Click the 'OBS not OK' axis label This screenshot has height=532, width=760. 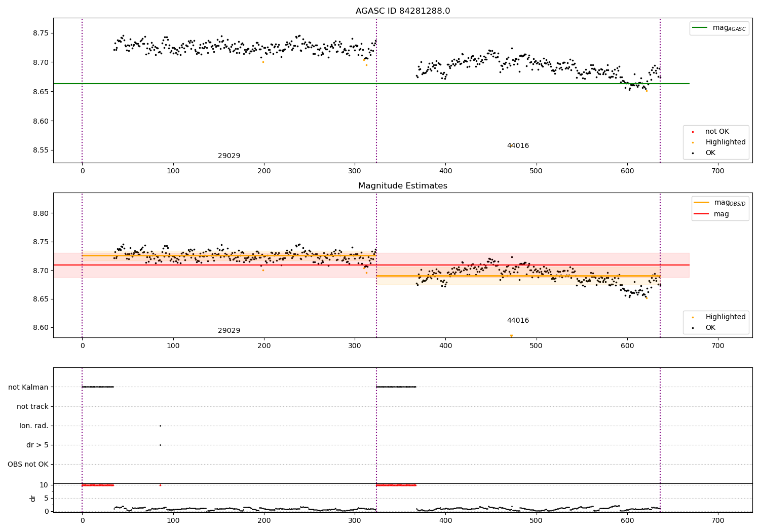point(28,465)
